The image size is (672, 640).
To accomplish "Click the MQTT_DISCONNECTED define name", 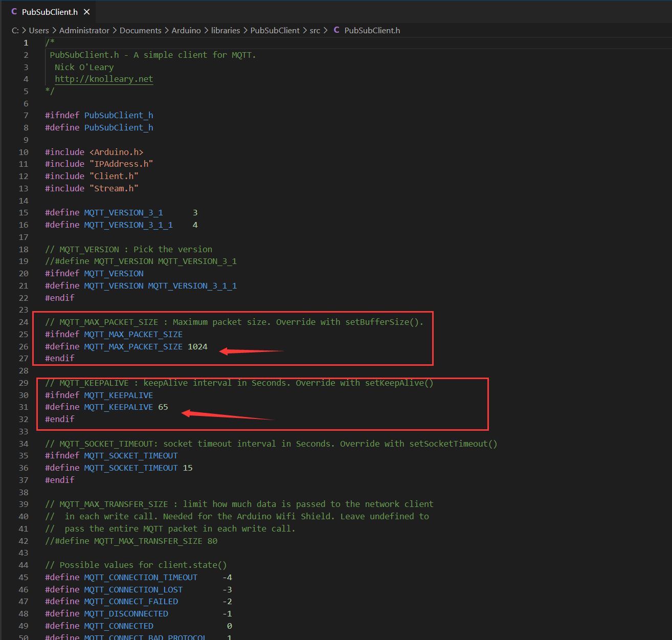I will tap(126, 613).
